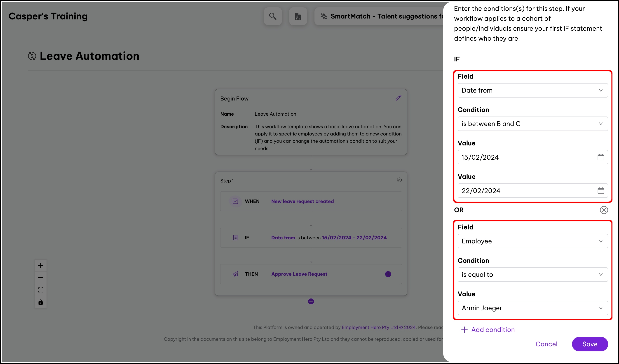Click the 22/02/2024 date input

click(526, 191)
